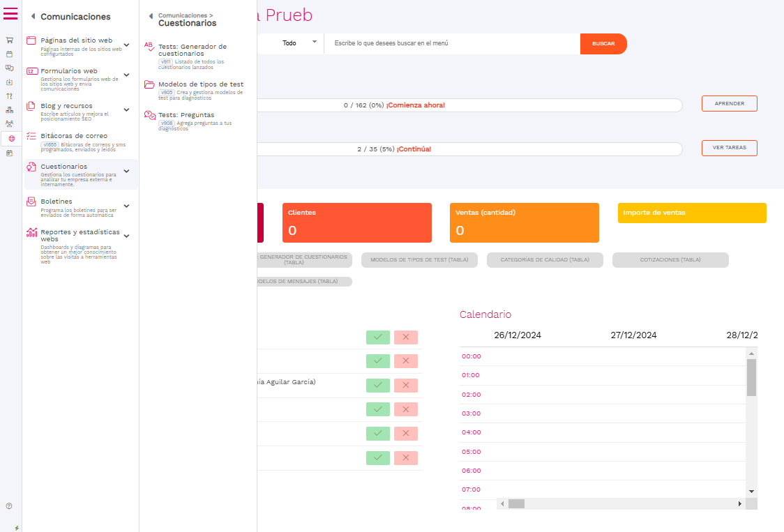The height and width of the screenshot is (532, 784).
Task: Open the Todo search filter dropdown
Action: click(299, 43)
